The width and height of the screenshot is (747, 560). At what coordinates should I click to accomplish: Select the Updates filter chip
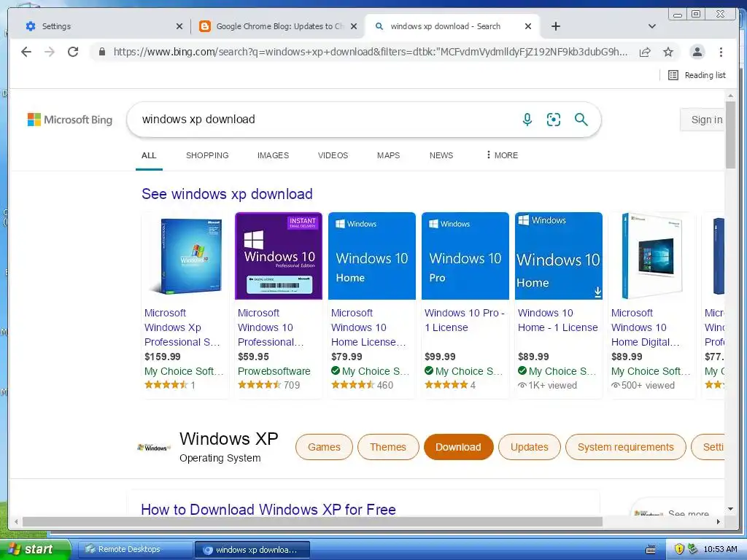[x=530, y=447]
